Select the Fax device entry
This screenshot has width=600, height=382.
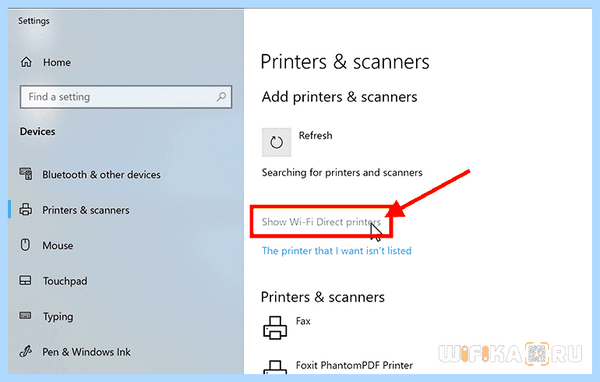click(x=303, y=321)
